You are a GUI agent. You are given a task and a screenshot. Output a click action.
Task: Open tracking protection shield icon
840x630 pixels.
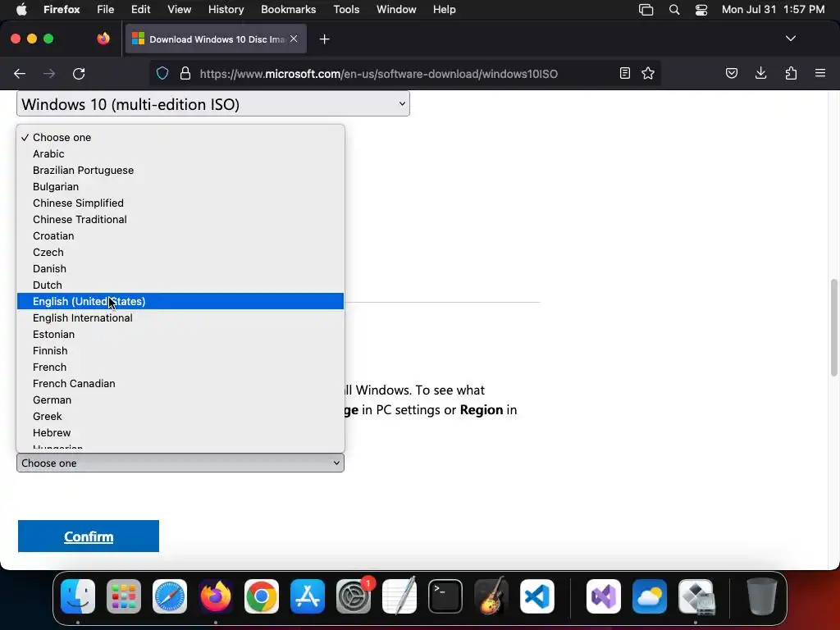pos(162,73)
